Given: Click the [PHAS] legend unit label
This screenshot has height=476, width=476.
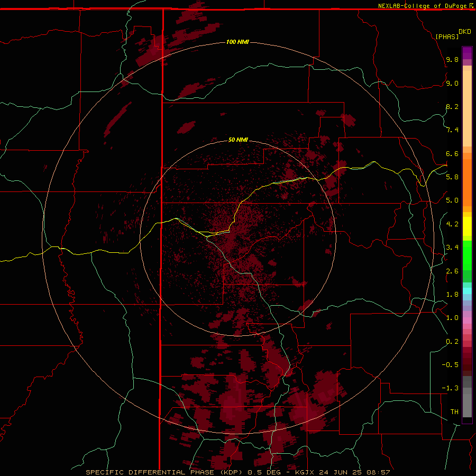Looking at the screenshot, I should pyautogui.click(x=447, y=36).
